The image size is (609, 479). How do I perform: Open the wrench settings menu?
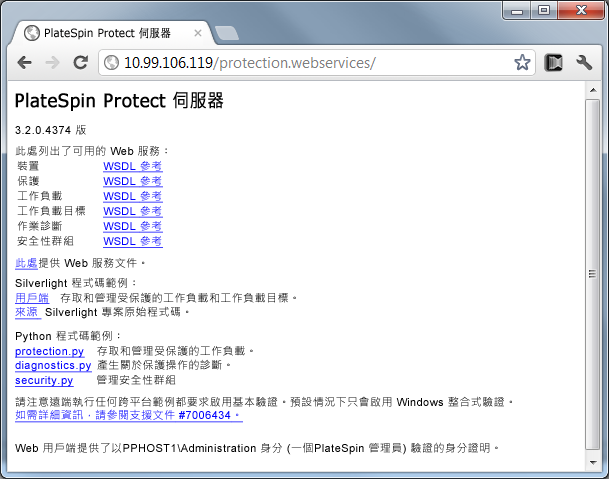pyautogui.click(x=584, y=63)
